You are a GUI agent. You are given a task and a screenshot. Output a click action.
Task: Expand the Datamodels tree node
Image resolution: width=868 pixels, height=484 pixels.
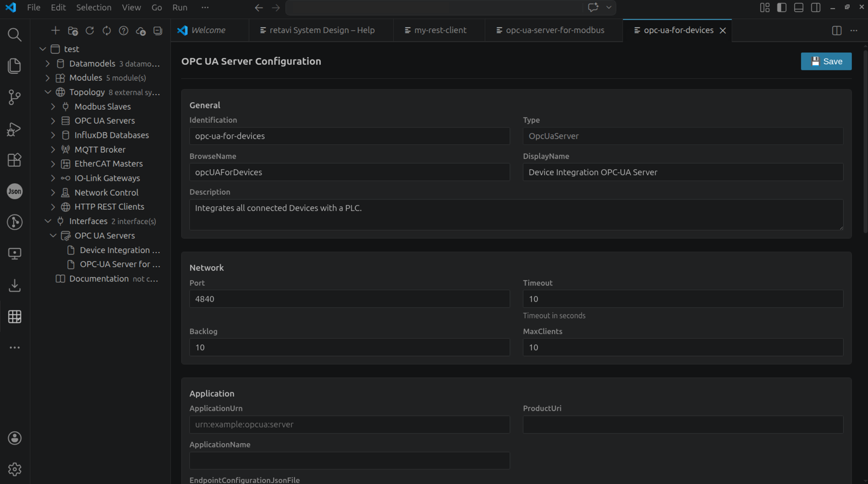coord(48,63)
